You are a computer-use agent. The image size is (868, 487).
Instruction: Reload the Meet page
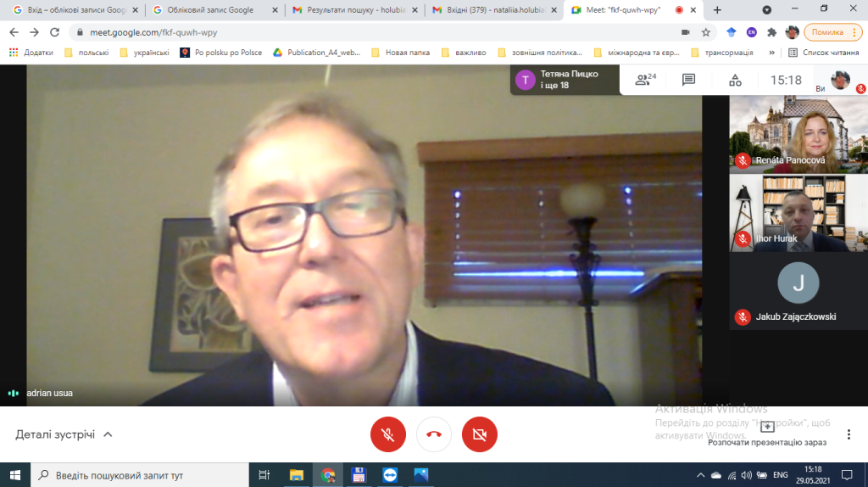(x=53, y=32)
